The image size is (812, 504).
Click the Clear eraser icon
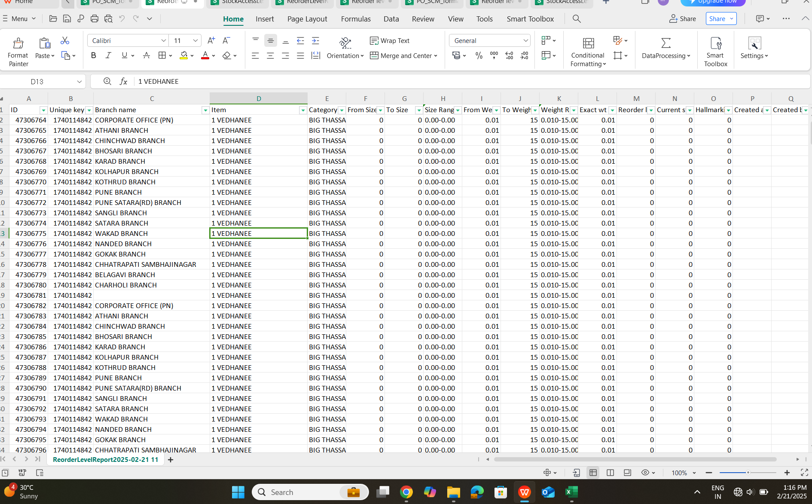point(227,55)
